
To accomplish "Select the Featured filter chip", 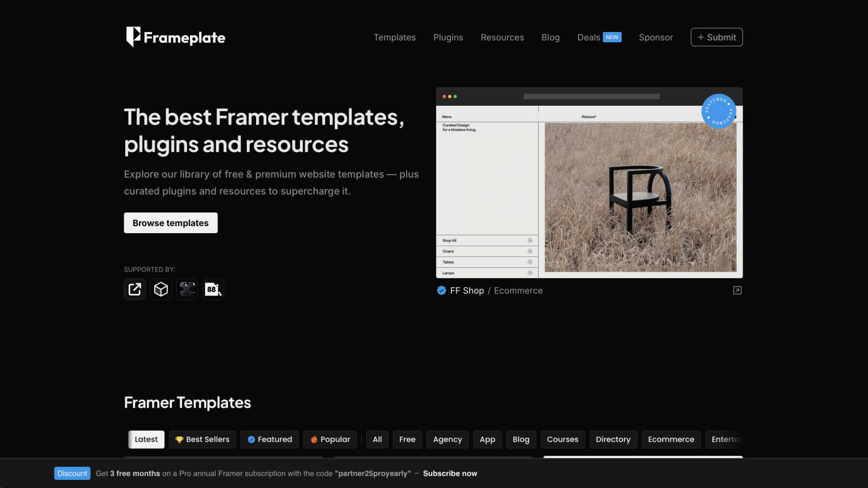I will pyautogui.click(x=270, y=439).
